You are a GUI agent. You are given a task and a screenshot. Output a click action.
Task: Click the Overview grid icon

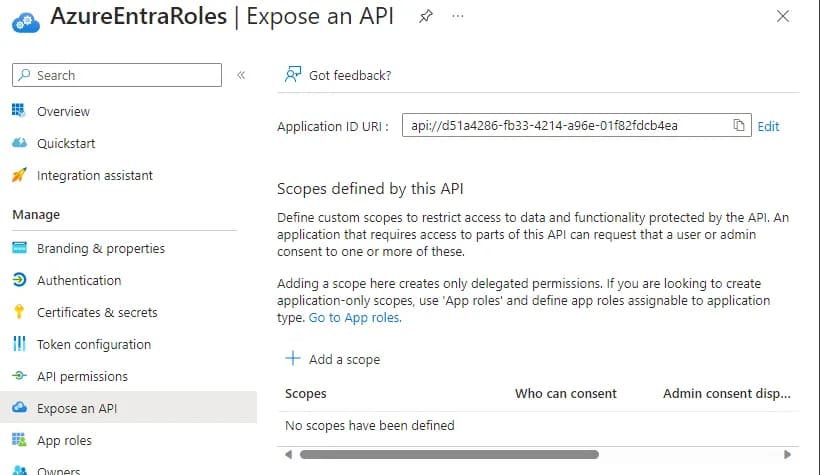[x=19, y=110]
